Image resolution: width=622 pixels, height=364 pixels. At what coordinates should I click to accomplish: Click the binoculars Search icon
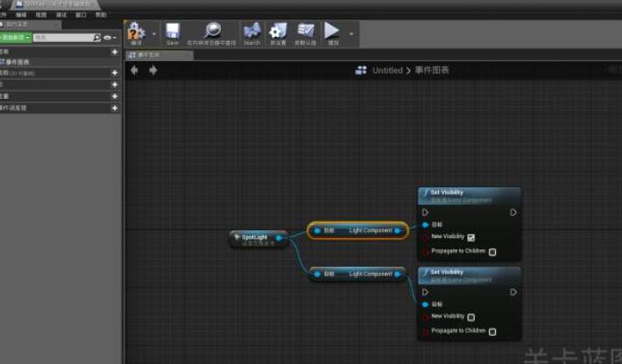coord(252,32)
